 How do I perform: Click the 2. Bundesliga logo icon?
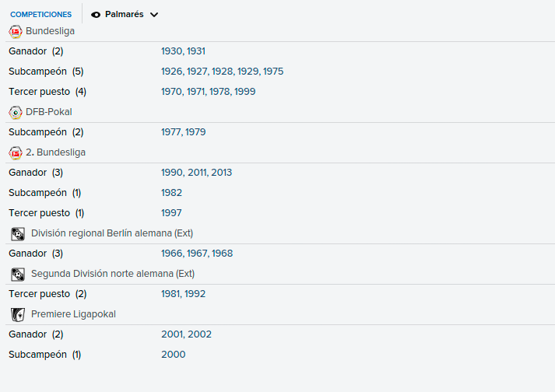(16, 153)
